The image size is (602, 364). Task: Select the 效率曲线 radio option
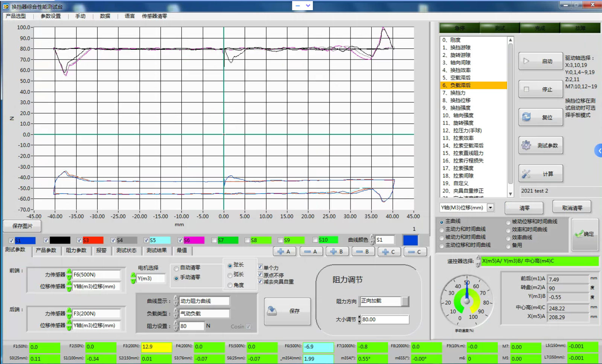coord(508,238)
